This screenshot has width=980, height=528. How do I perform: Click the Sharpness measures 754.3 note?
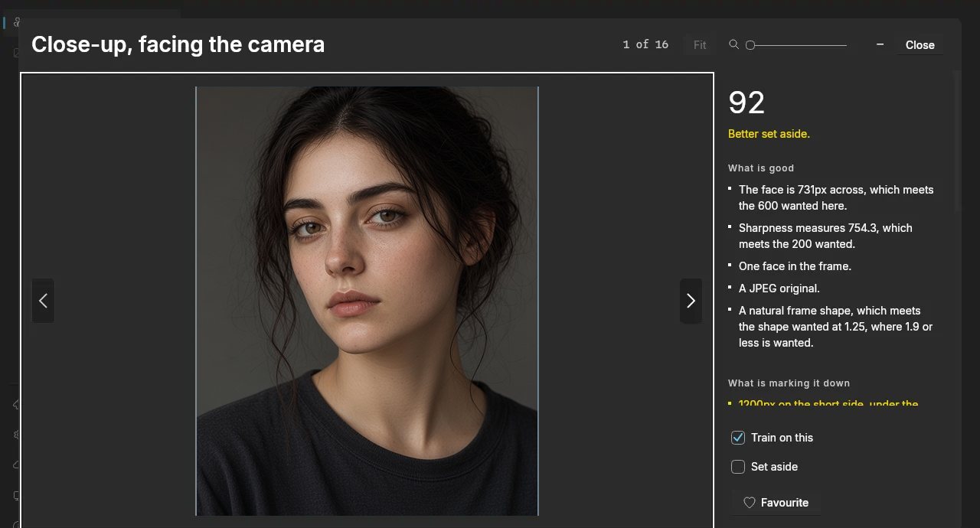(825, 236)
